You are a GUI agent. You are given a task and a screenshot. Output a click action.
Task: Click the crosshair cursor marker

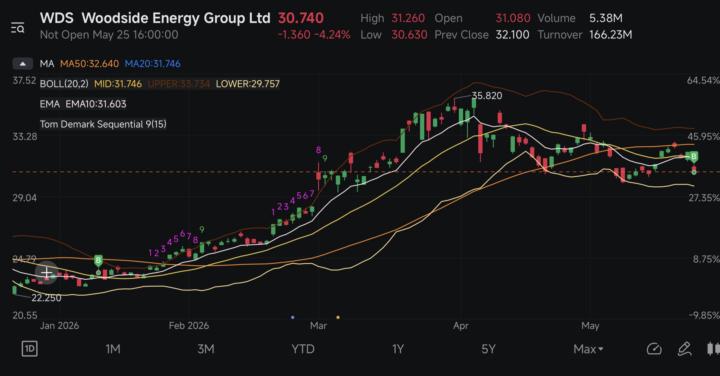46,273
